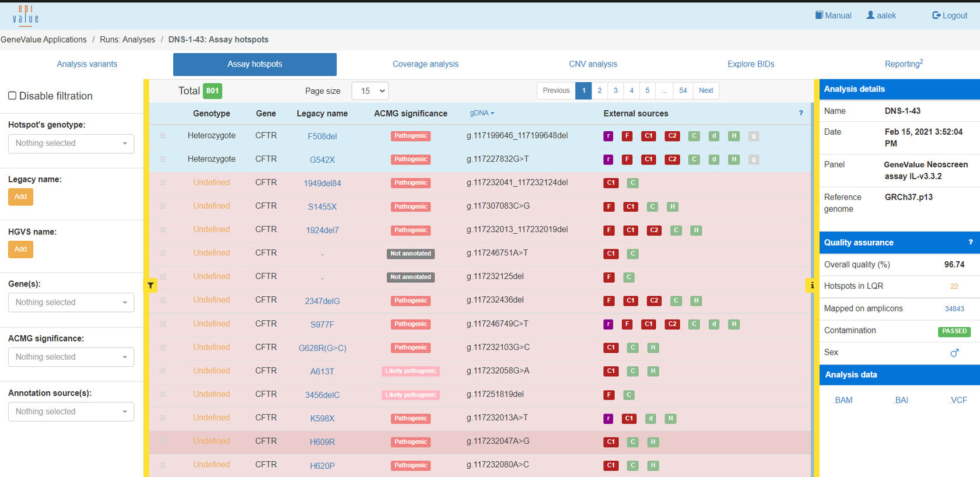Switch to Coverage analysis tab
980x477 pixels.
425,64
